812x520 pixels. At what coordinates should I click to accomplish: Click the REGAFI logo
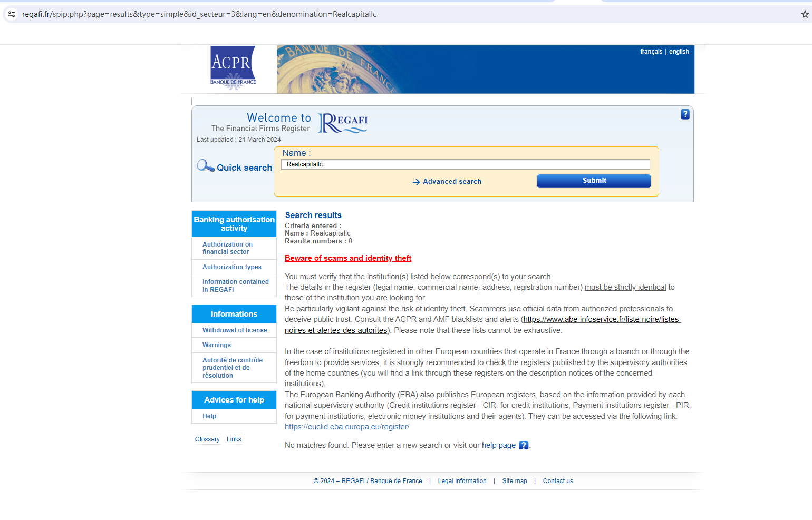343,123
